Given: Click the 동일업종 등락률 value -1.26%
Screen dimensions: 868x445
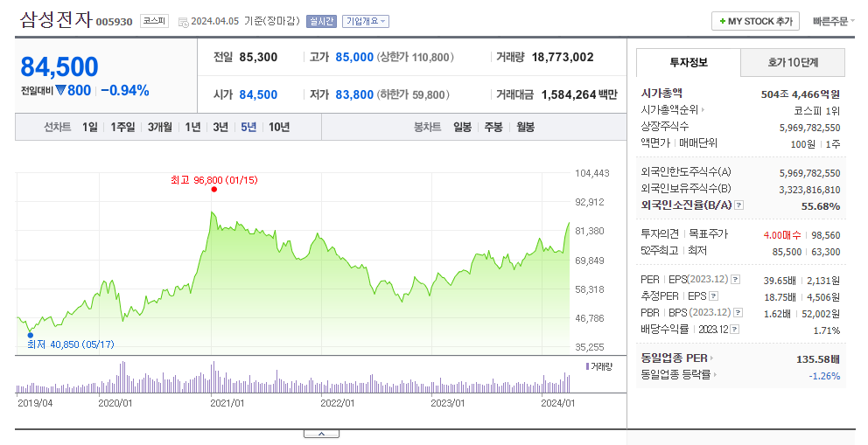Looking at the screenshot, I should pyautogui.click(x=824, y=376).
